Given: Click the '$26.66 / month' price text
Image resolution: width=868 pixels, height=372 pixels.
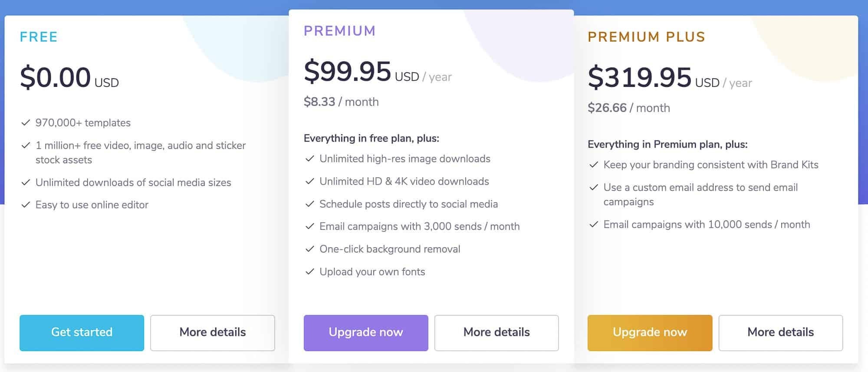Looking at the screenshot, I should 628,108.
